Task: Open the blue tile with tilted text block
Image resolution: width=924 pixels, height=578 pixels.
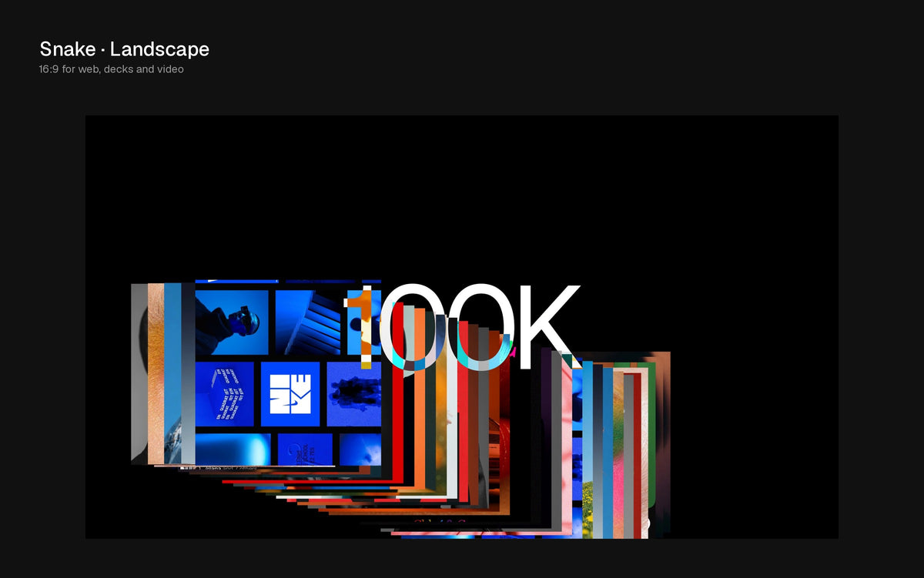Action: click(225, 394)
